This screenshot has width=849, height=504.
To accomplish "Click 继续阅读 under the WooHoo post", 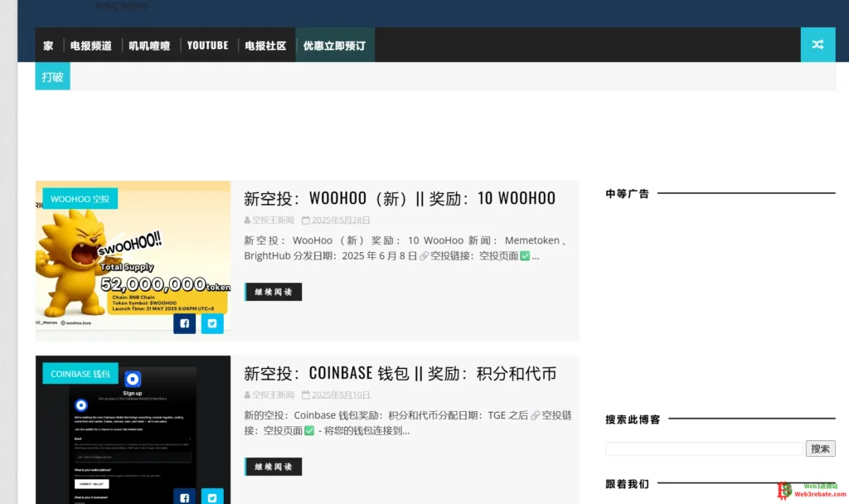I will click(x=274, y=292).
